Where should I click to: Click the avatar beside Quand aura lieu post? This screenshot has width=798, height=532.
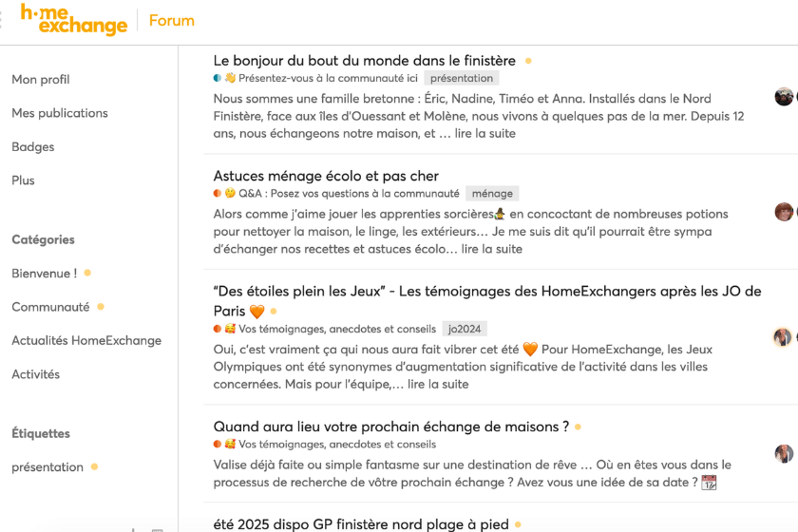[x=784, y=454]
